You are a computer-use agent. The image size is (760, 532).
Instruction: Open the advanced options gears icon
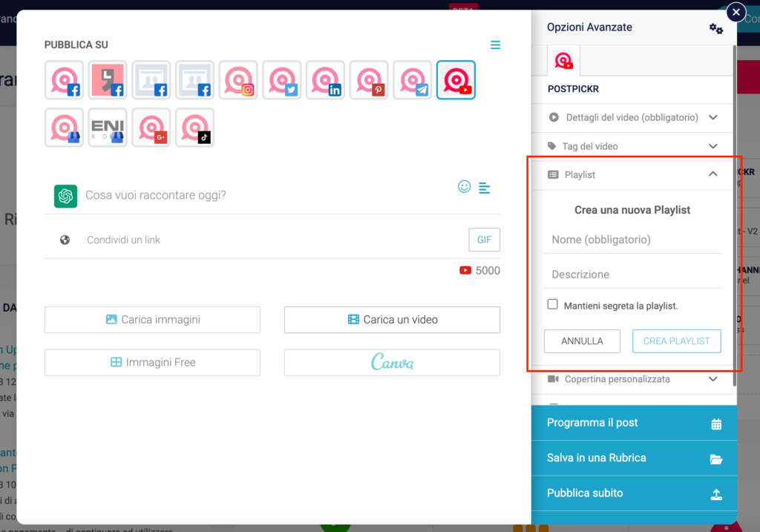coord(715,29)
